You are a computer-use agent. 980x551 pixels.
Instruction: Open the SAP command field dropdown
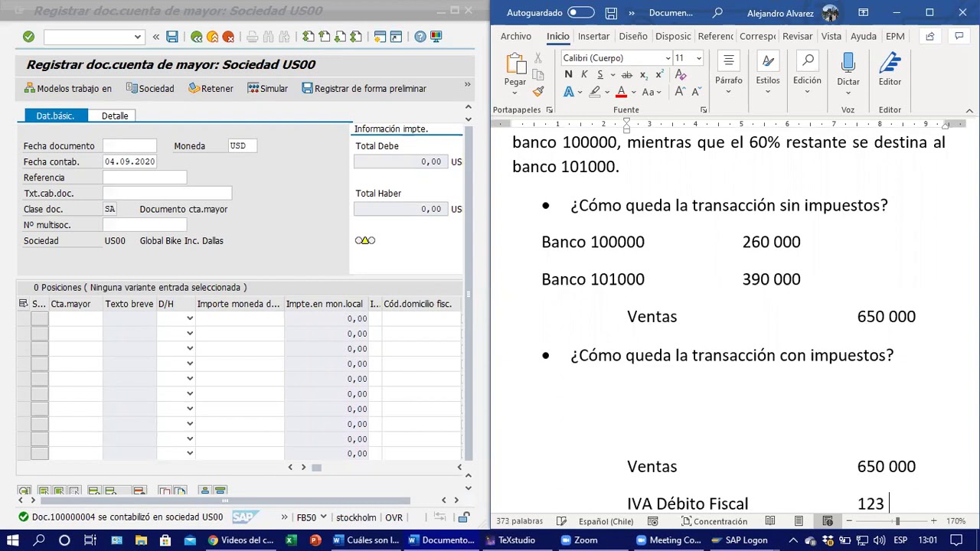pyautogui.click(x=137, y=37)
